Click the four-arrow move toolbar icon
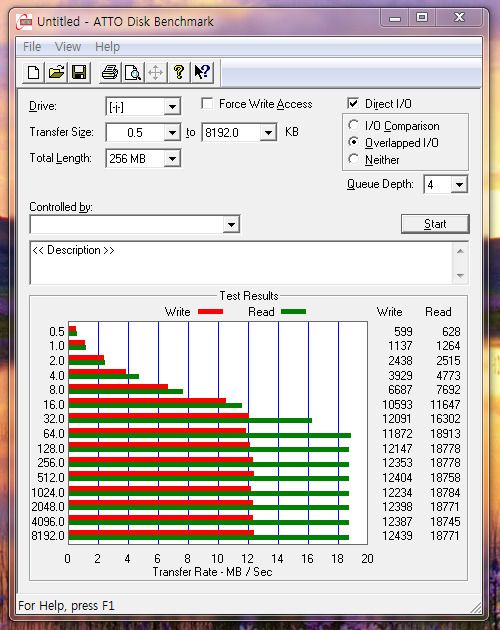 156,73
